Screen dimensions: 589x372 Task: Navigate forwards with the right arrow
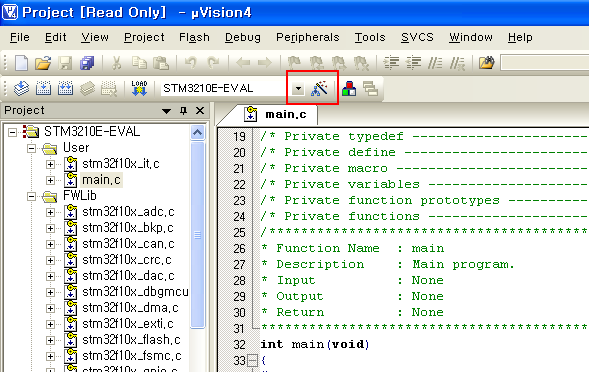pyautogui.click(x=264, y=63)
